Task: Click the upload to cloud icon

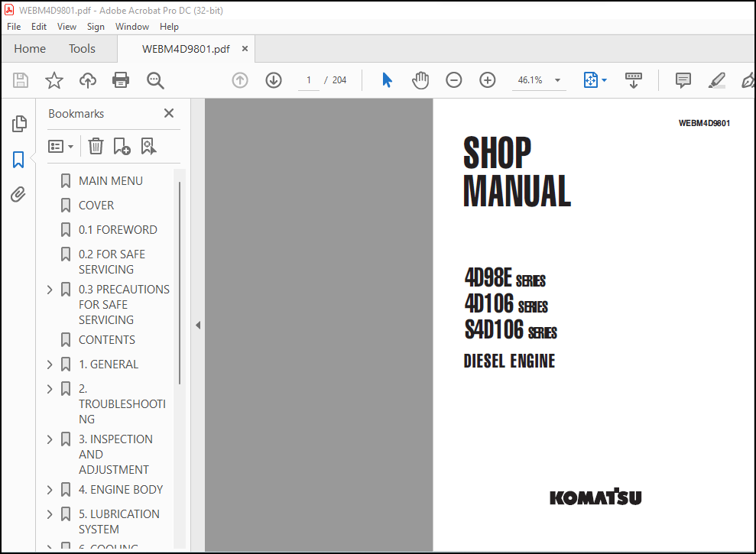Action: pyautogui.click(x=88, y=80)
